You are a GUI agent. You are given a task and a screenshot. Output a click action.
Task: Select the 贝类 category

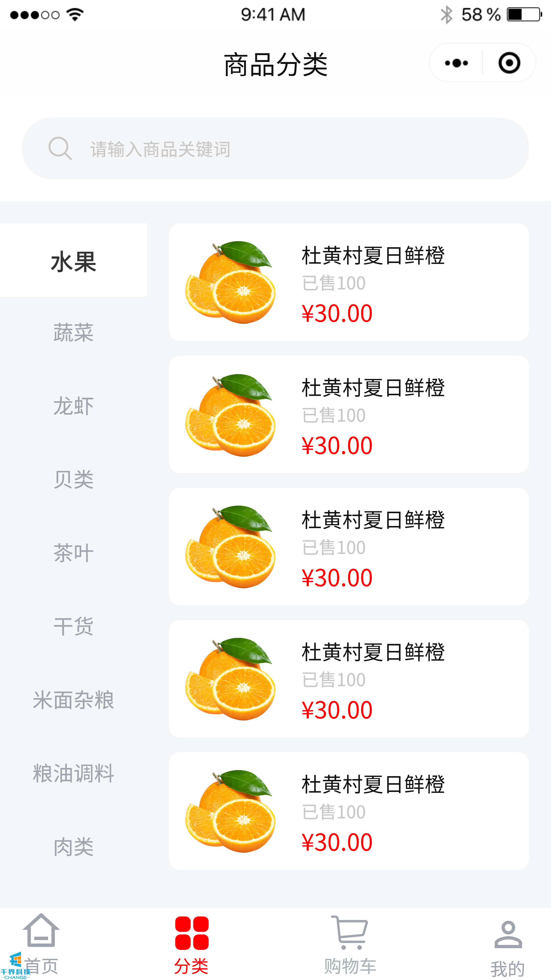tap(73, 479)
